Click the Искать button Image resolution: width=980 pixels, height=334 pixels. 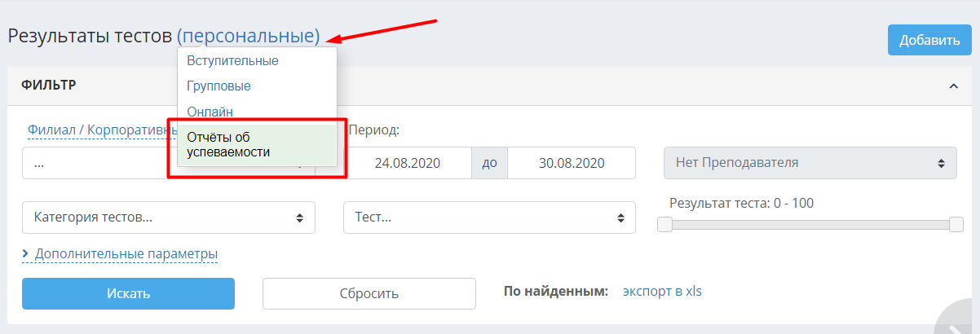click(x=128, y=293)
